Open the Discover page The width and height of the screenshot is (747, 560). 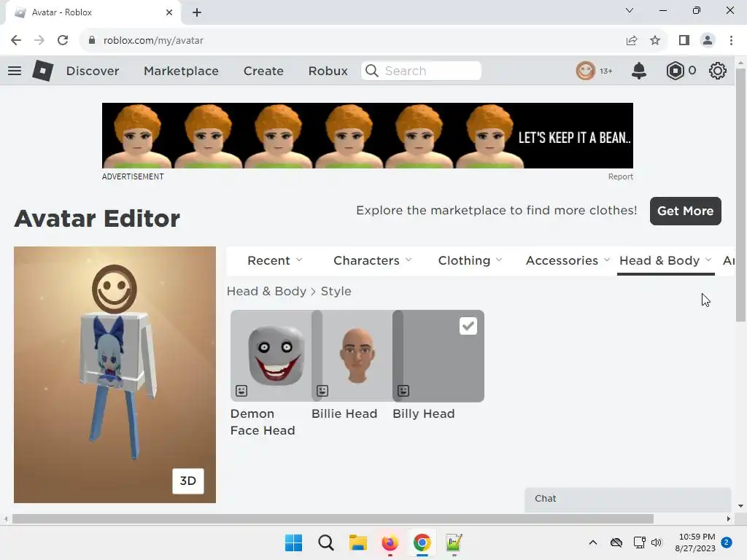coord(93,71)
